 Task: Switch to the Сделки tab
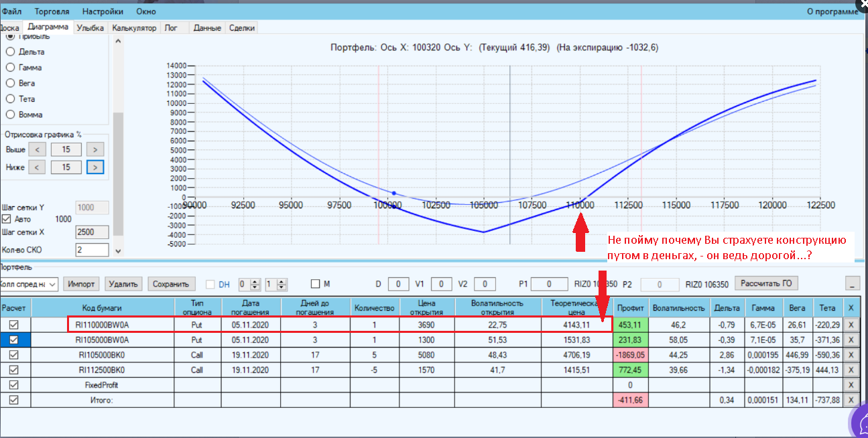point(241,28)
